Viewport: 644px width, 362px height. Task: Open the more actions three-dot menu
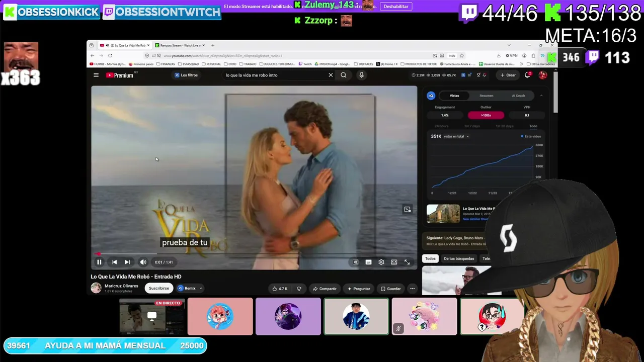tap(413, 289)
